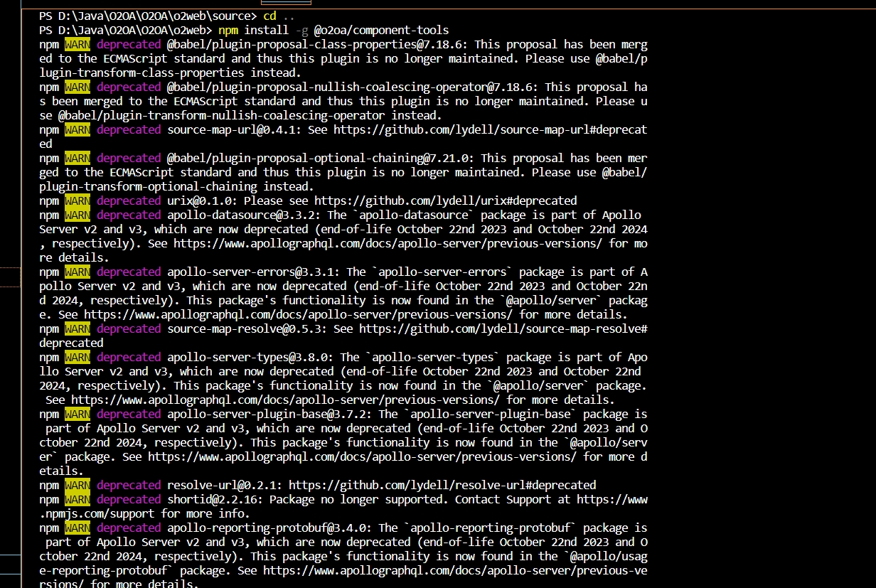Click '`apollo-reporting-protobuf`' backticked name in its warning
The image size is (876, 588).
pyautogui.click(x=491, y=528)
